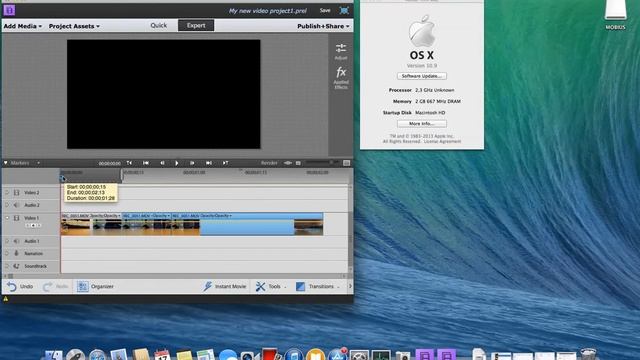640x360 pixels.
Task: Add or remove keyframe on Video 1
Action: pos(33,225)
